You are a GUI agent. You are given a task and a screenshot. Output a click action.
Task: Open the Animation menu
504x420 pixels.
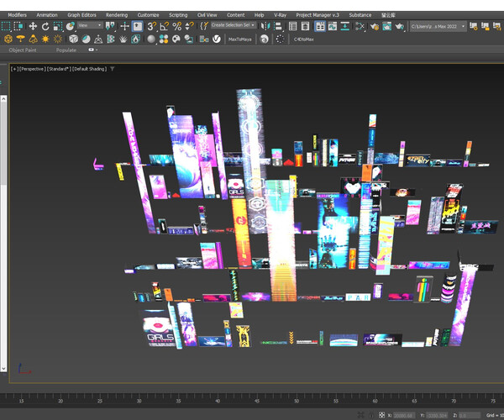tap(47, 15)
